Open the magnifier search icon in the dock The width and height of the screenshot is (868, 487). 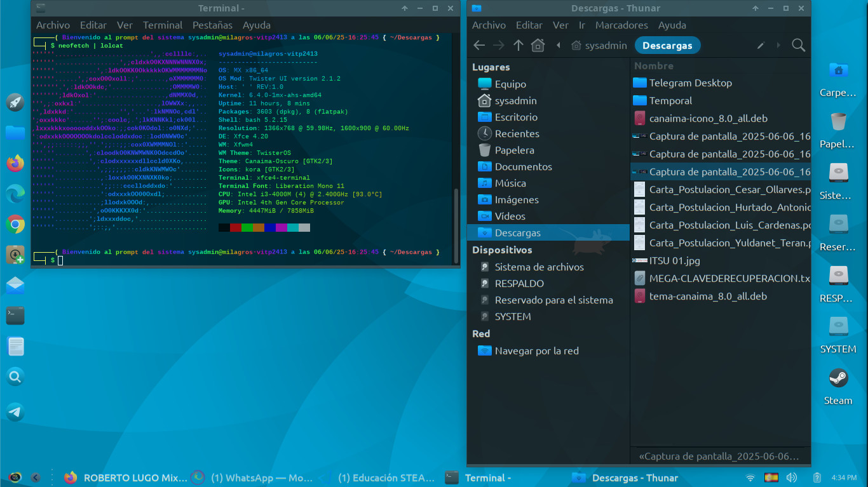pyautogui.click(x=15, y=377)
